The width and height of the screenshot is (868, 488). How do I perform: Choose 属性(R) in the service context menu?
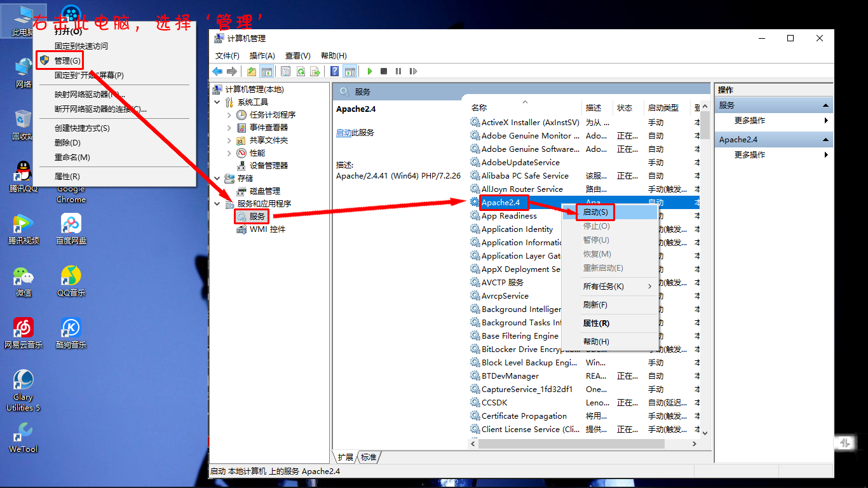(x=610, y=323)
